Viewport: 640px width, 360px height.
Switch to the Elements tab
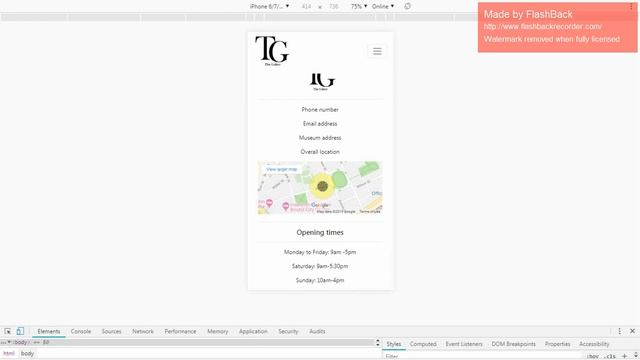[49, 331]
